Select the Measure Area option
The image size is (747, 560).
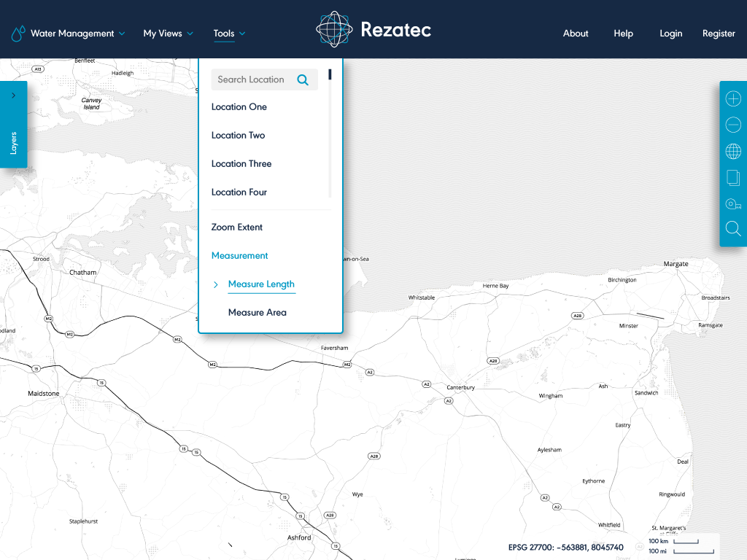[x=258, y=312]
